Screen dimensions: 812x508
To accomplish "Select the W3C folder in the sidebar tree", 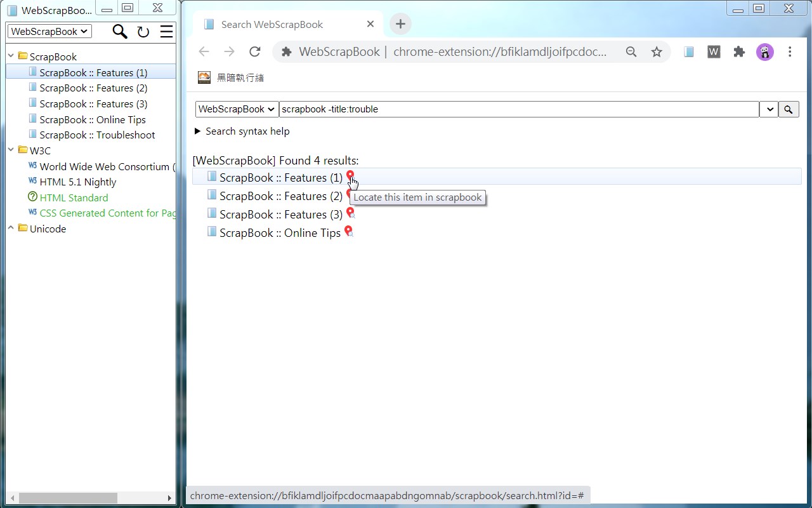I will point(40,150).
